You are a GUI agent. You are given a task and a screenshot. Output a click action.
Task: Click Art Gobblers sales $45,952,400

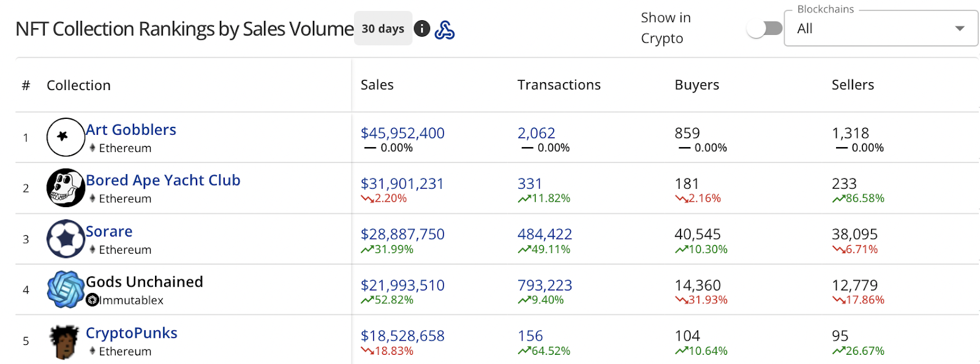(x=402, y=133)
